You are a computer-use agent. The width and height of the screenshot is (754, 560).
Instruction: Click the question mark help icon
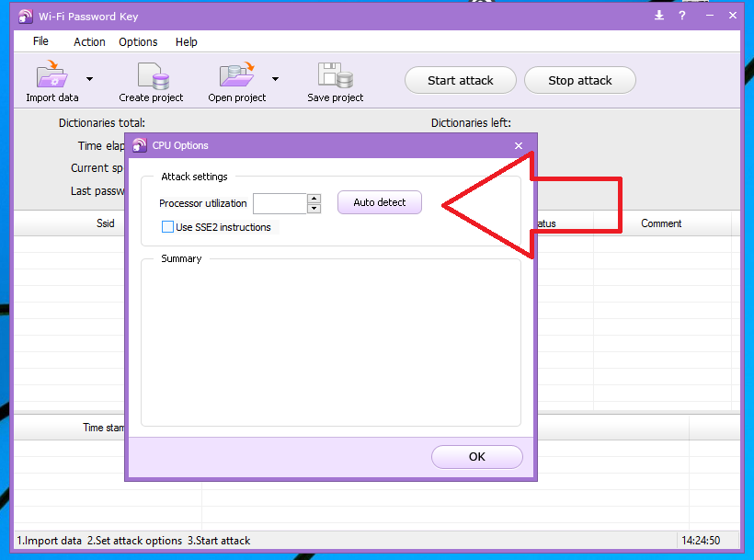pos(682,16)
